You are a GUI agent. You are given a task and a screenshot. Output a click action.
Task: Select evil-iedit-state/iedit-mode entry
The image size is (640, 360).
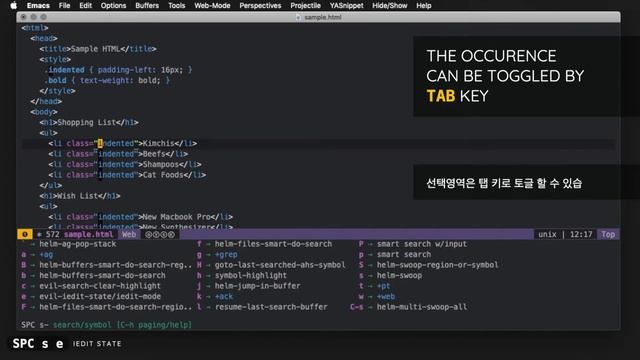click(x=100, y=296)
